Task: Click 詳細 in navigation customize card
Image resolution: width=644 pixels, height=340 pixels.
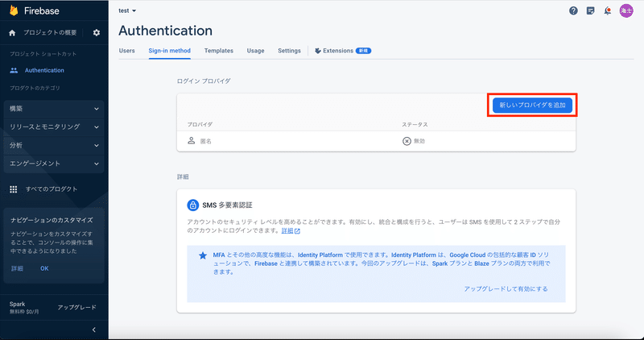Action: (17, 268)
